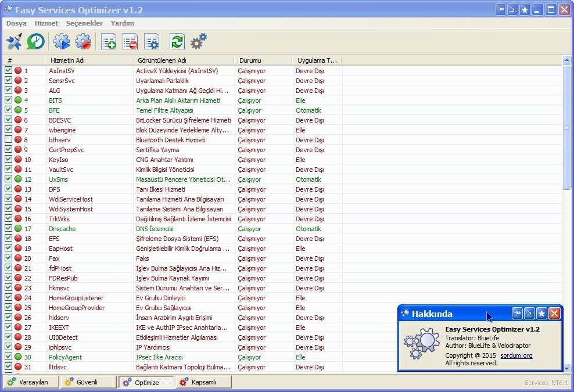
Task: Click the scrollbar down arrow
Action: pyautogui.click(x=566, y=369)
